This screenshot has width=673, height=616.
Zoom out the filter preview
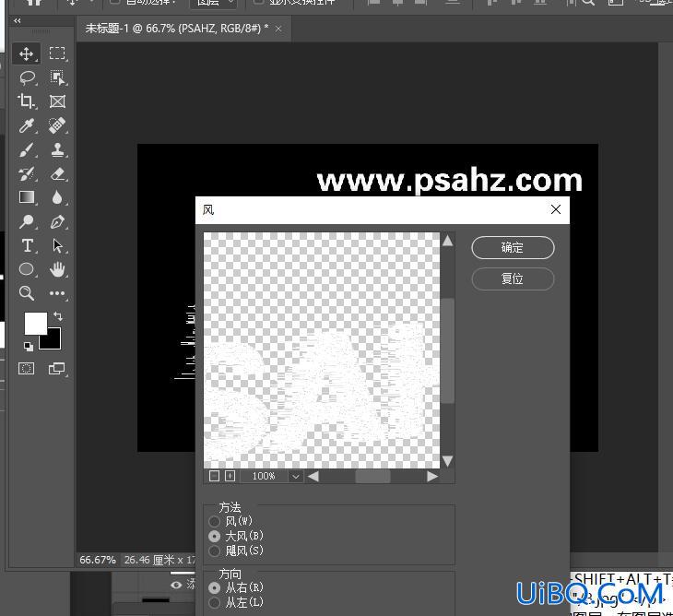(x=214, y=476)
